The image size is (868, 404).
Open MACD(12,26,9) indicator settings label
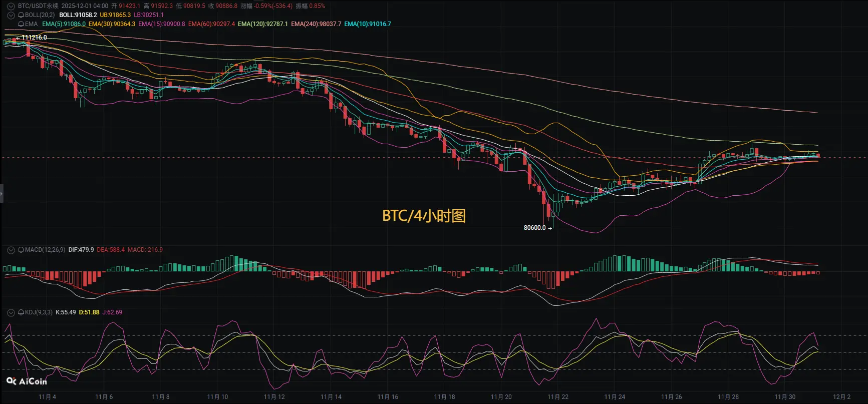coord(45,250)
